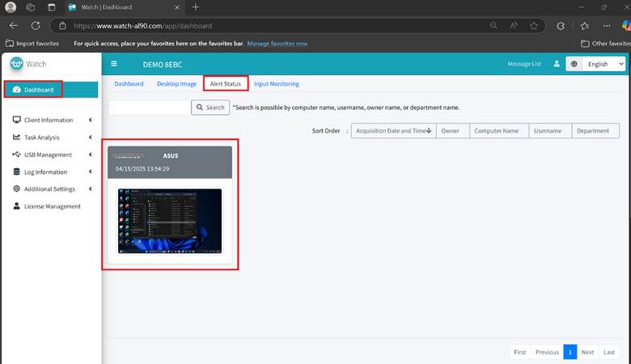Sort results by Computer Name

(x=496, y=130)
